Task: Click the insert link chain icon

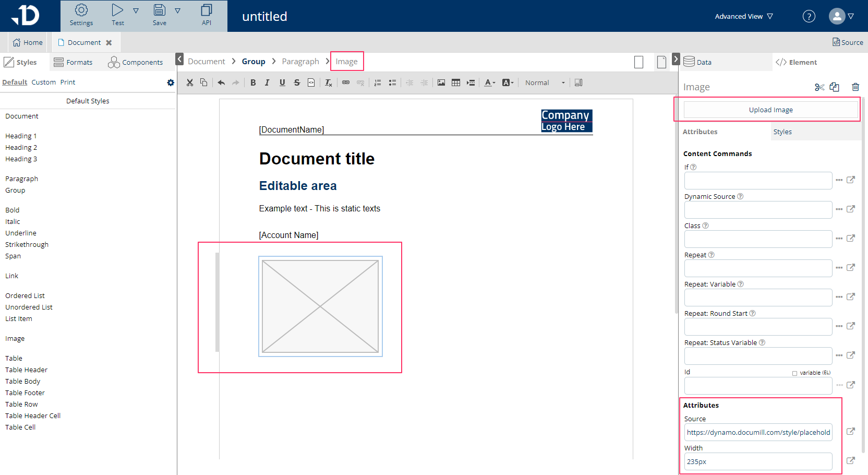Action: coord(346,82)
